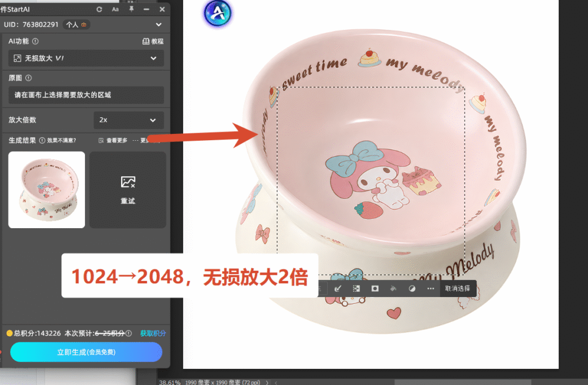Click the 立即生成(会员免费) button
This screenshot has height=385, width=588.
pyautogui.click(x=86, y=352)
